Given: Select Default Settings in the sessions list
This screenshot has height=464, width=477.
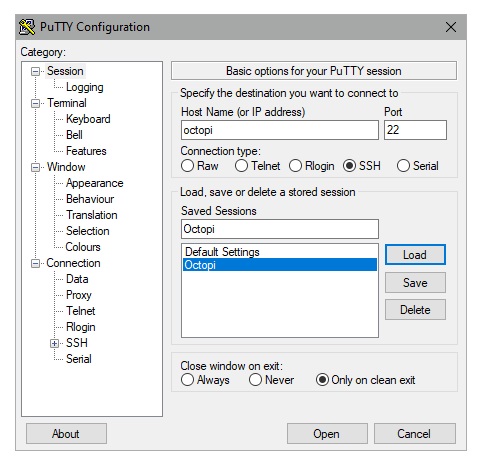Looking at the screenshot, I should pyautogui.click(x=280, y=252).
